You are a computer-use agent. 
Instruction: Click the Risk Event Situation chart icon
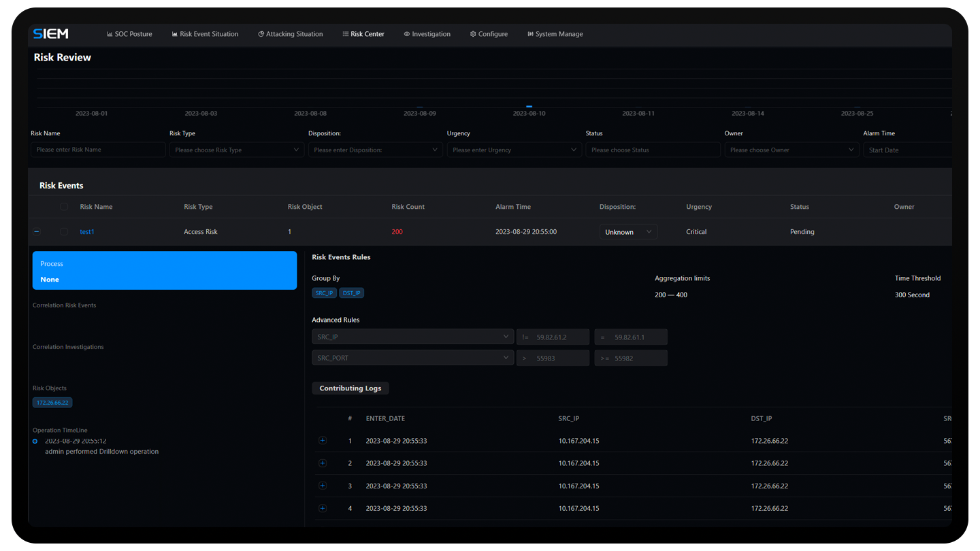[x=175, y=34]
